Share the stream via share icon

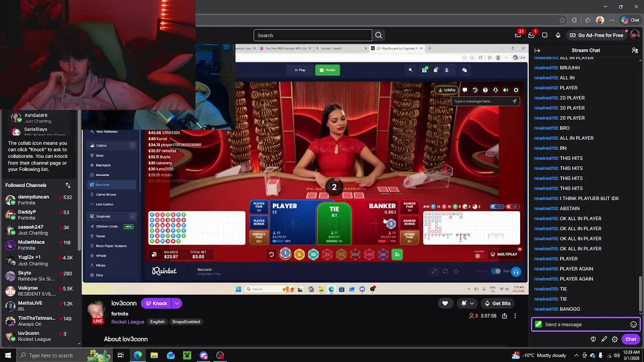504,316
